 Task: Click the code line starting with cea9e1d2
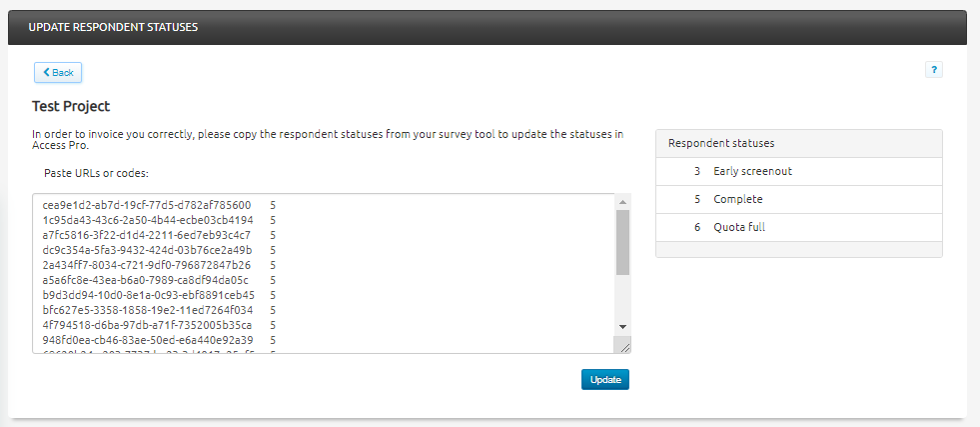147,206
